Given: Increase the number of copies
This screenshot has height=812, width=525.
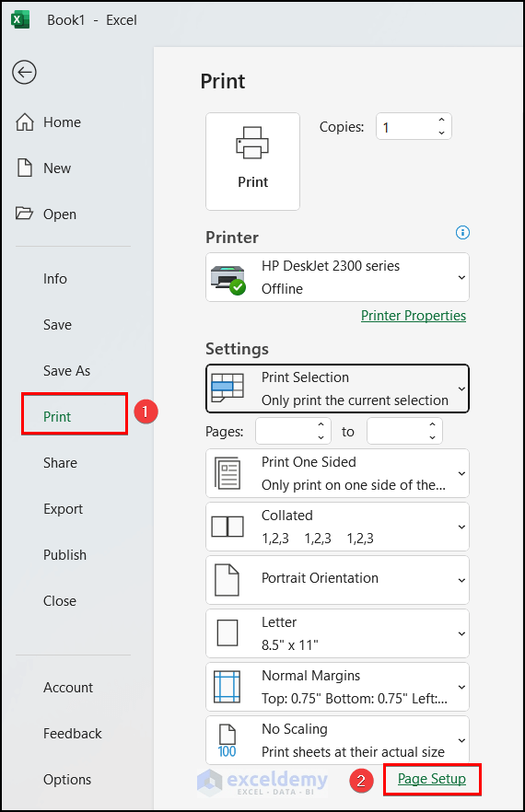Looking at the screenshot, I should tap(441, 120).
